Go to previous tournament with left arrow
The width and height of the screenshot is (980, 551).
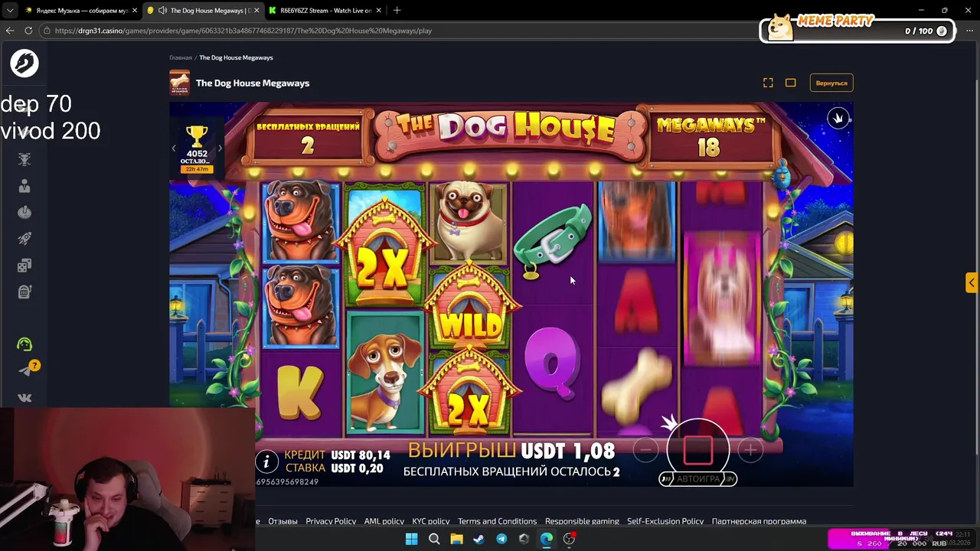click(174, 148)
